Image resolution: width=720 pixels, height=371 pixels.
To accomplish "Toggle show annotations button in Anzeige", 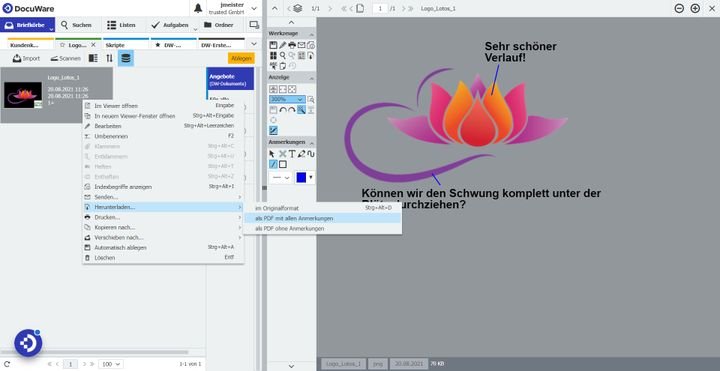I will click(273, 130).
